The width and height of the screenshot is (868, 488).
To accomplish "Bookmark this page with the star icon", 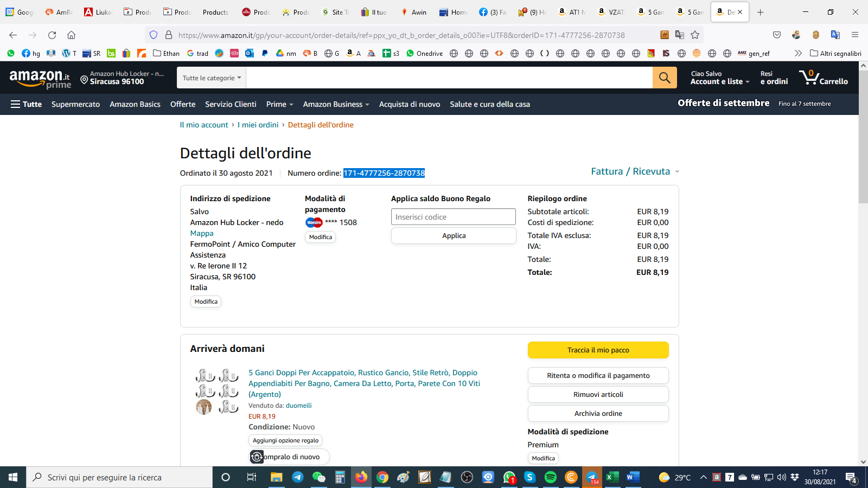I will (695, 35).
